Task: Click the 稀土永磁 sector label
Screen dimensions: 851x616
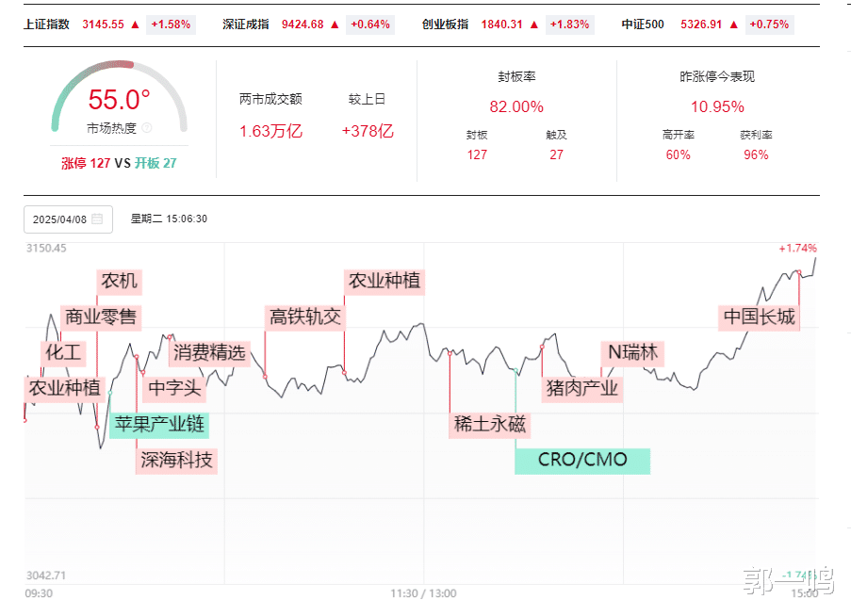Action: pyautogui.click(x=489, y=424)
